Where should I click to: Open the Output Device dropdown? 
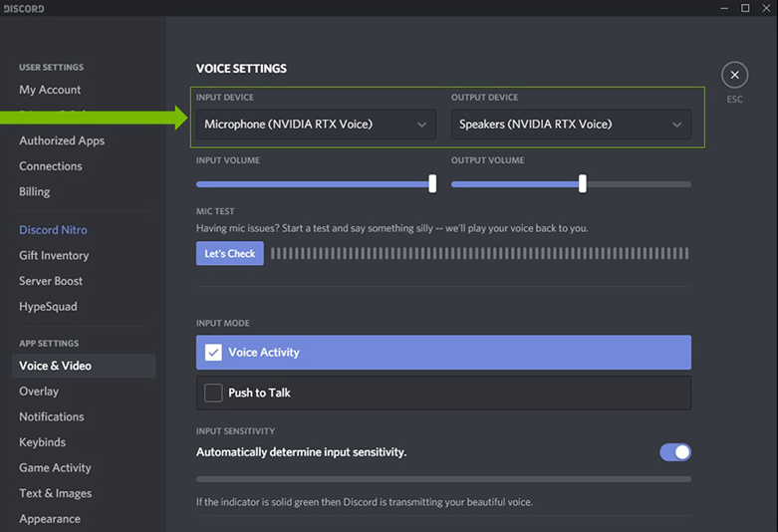tap(571, 125)
